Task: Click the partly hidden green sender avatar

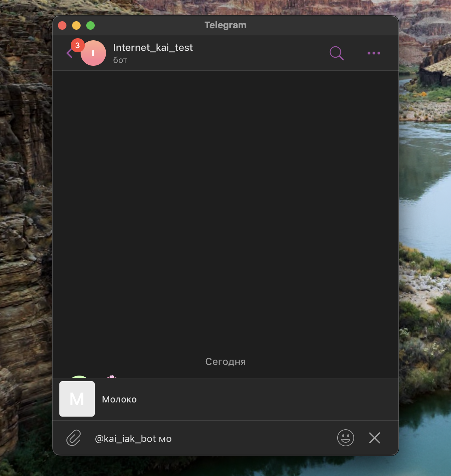Action: 79,377
